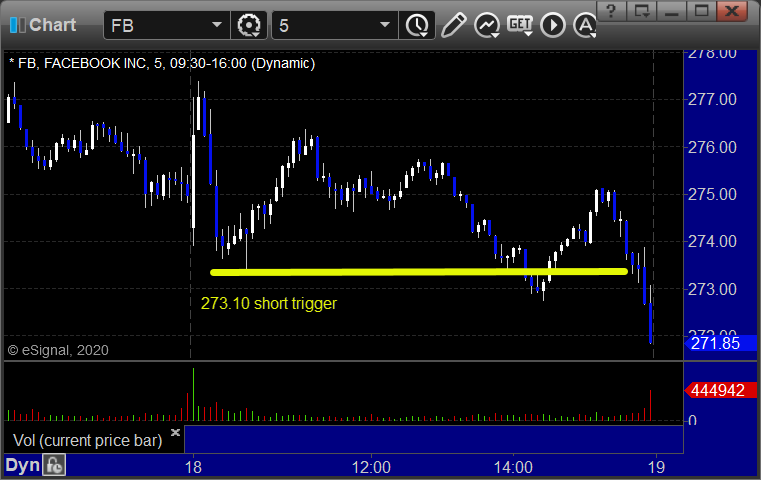761x480 pixels.
Task: Close the Vol study panel
Action: tap(175, 432)
